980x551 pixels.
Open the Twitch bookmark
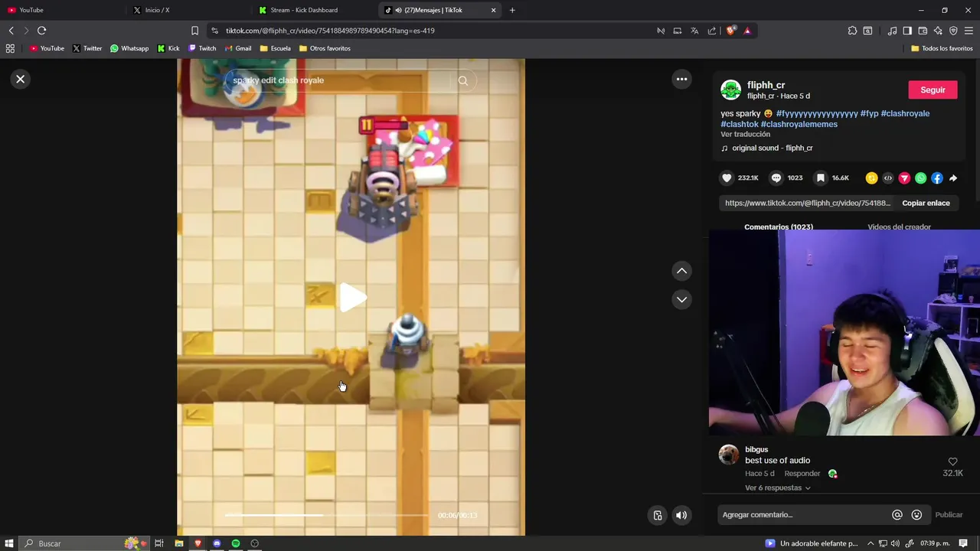[202, 48]
